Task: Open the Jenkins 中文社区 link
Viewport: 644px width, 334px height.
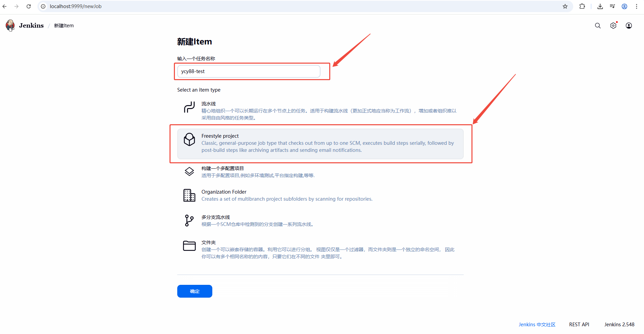Action: pos(537,325)
